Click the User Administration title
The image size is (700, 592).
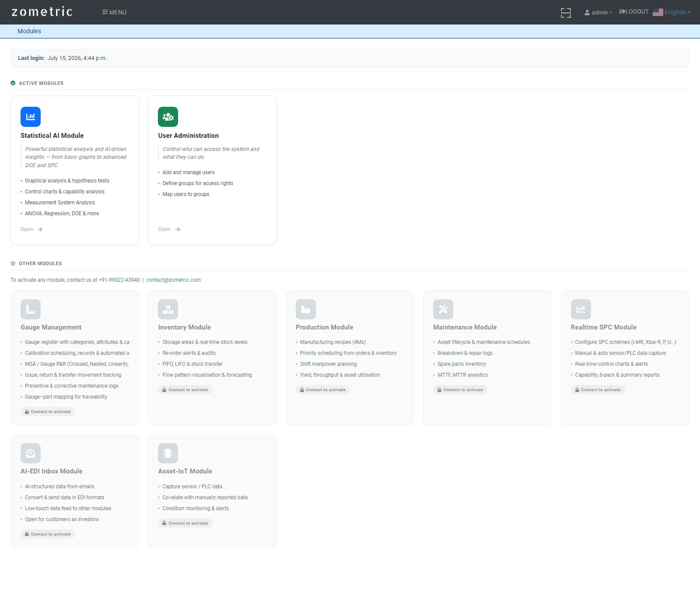point(188,136)
